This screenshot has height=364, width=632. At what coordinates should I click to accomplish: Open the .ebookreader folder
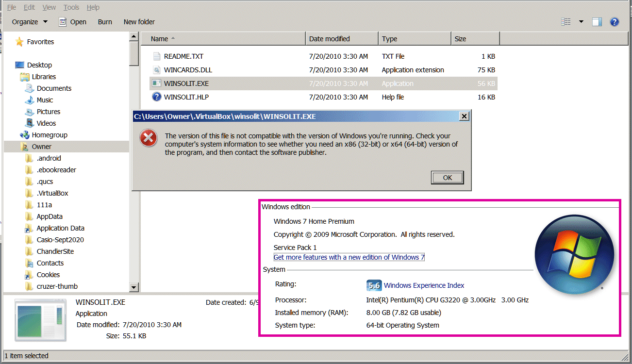56,170
